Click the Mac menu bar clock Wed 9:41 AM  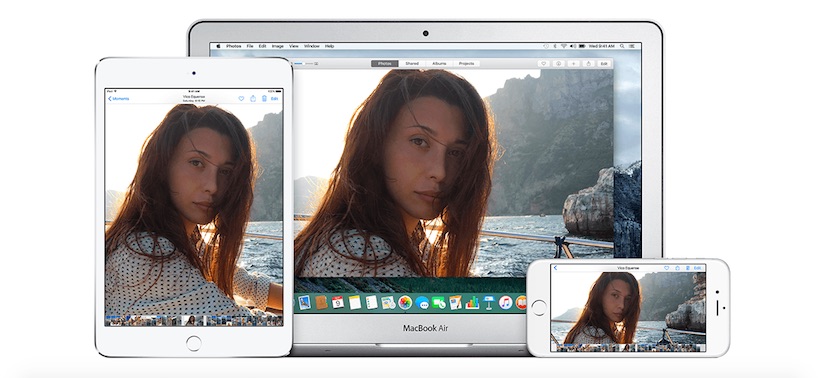[602, 46]
